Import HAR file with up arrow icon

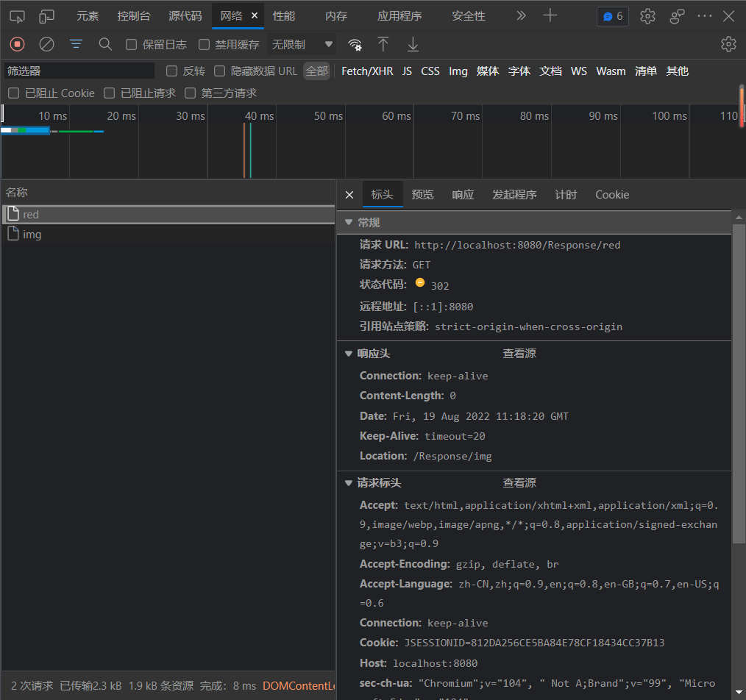click(383, 44)
